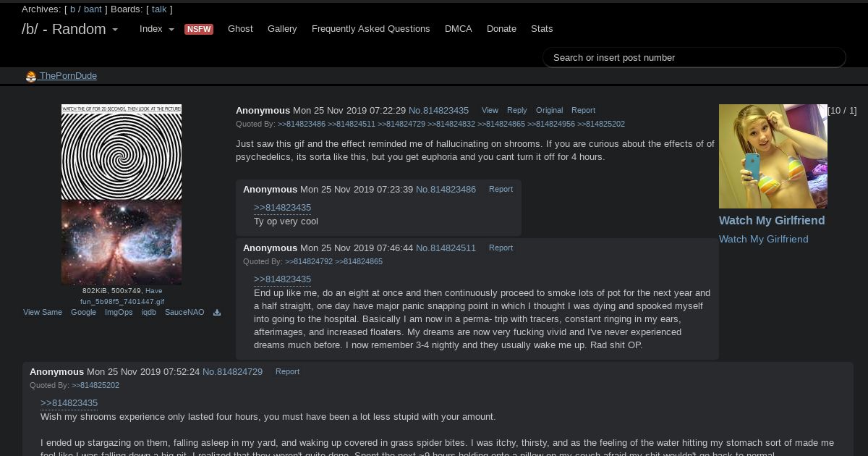Click Original on the OP post

coord(549,111)
